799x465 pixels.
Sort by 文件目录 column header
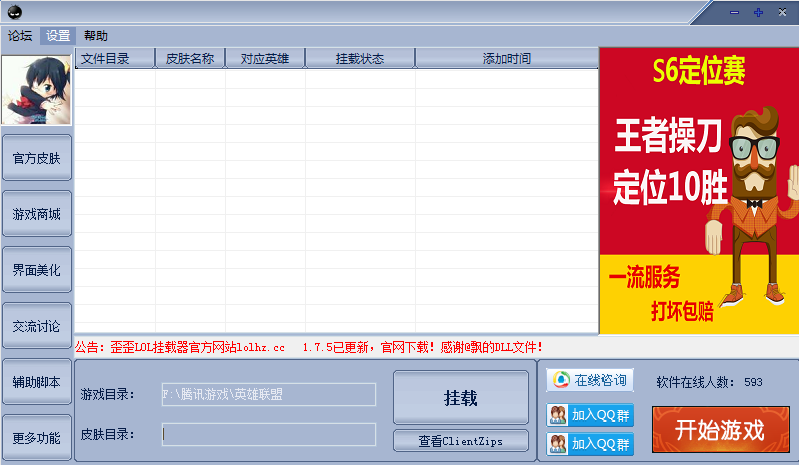coord(115,59)
